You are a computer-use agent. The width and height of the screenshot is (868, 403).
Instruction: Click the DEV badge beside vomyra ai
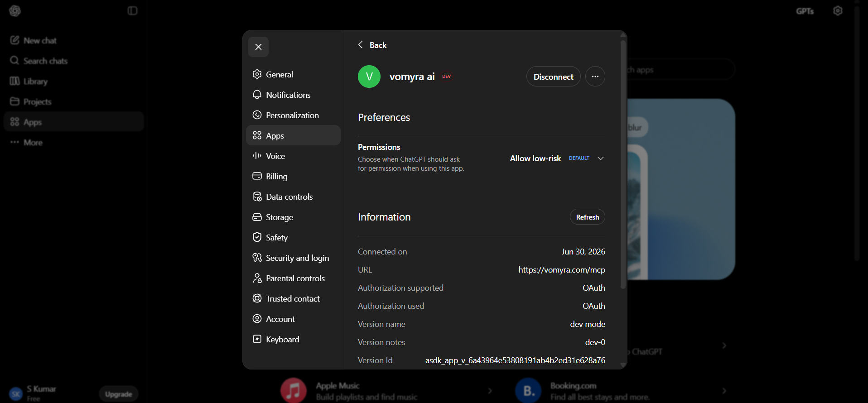tap(447, 77)
